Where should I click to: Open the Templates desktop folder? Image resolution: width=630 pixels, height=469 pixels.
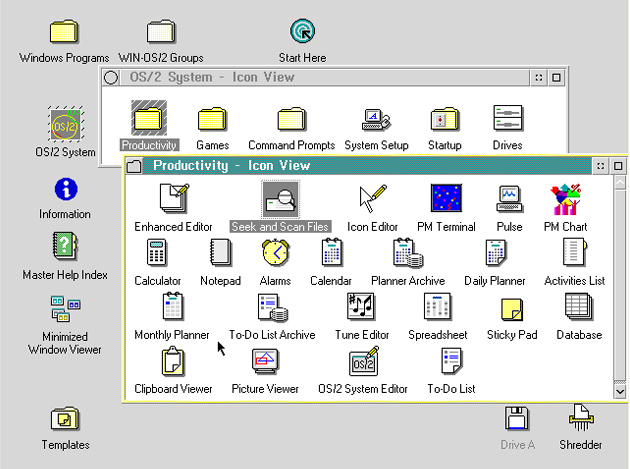point(65,418)
